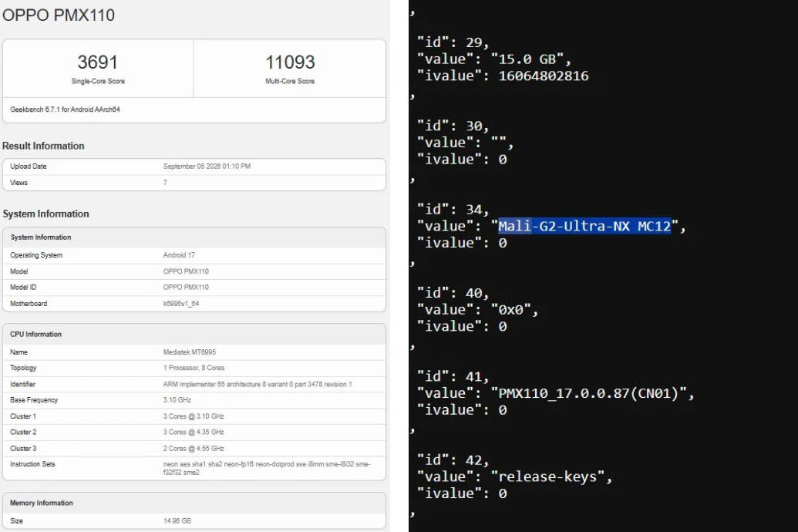Click the Model value OPPO PMX110

coord(186,271)
